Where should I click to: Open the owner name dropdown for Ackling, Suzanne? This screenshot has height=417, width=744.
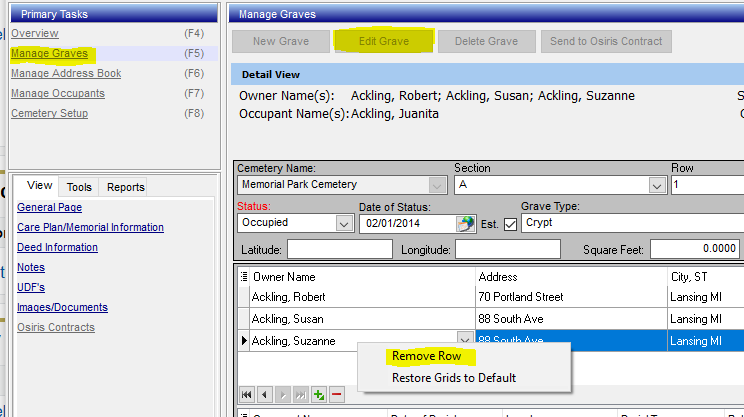(x=465, y=338)
